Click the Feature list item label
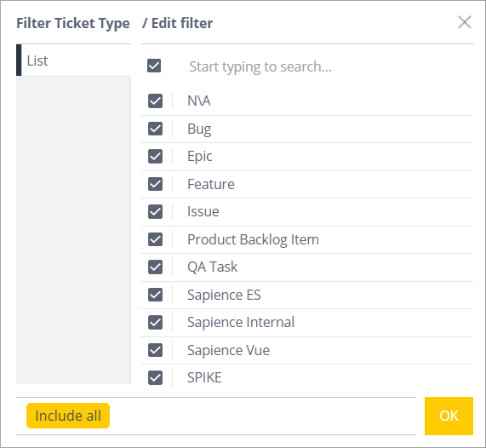486x448 pixels. tap(211, 184)
